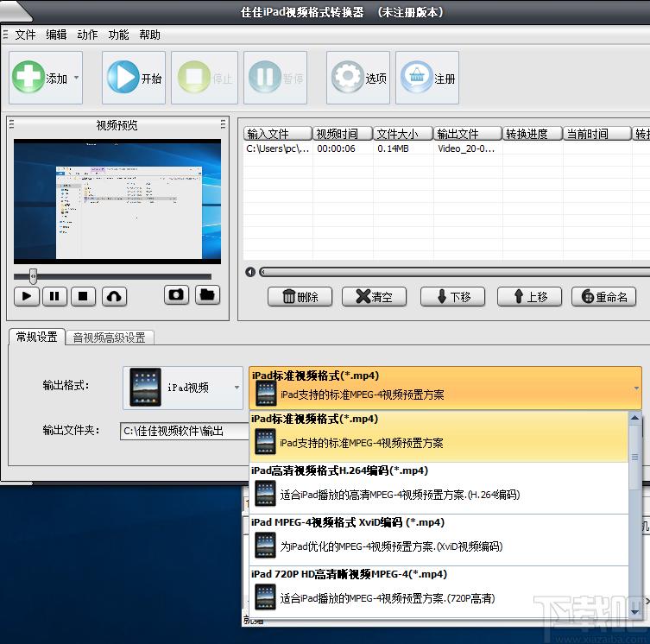Switch to the 常规设置 tab
This screenshot has height=644, width=650.
click(x=37, y=337)
